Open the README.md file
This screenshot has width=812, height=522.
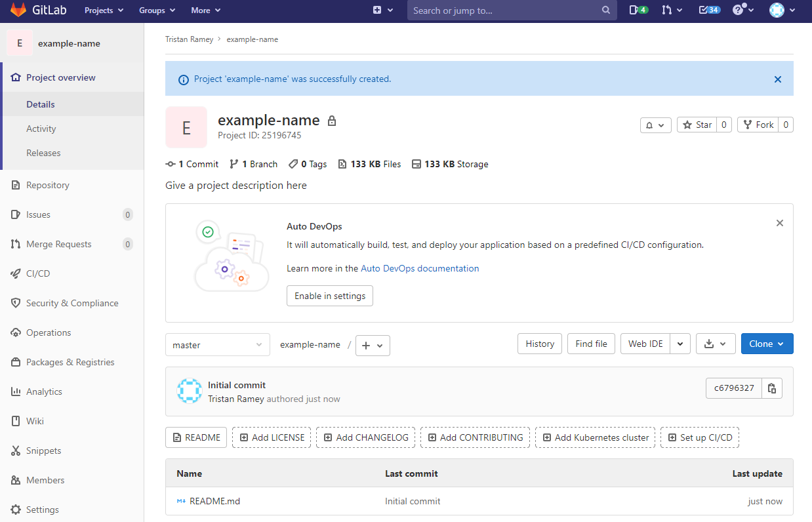point(214,501)
